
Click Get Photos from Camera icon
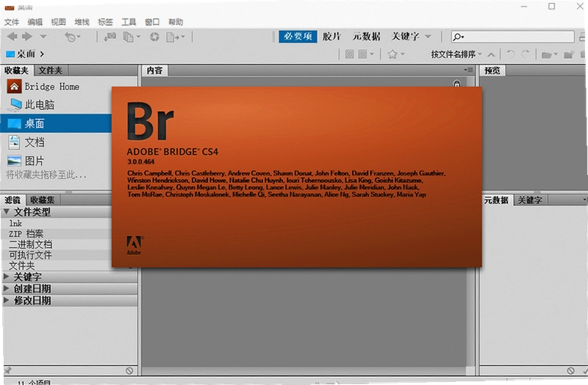click(110, 37)
